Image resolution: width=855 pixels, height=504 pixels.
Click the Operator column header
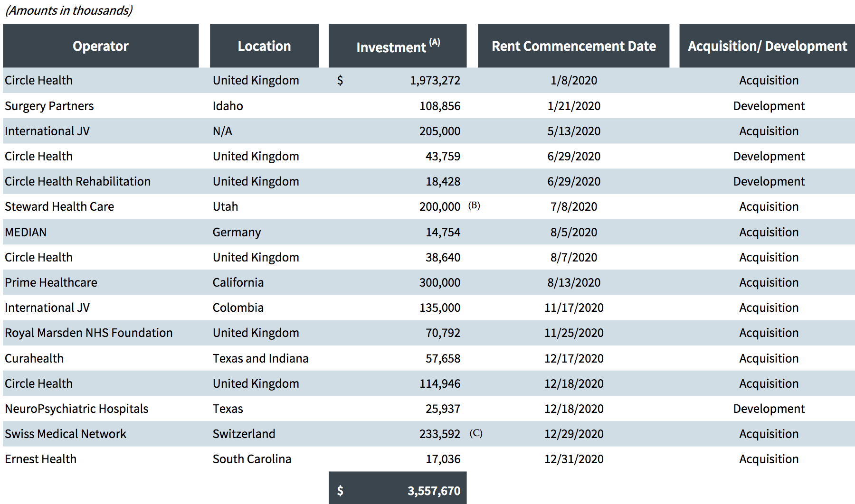(x=101, y=46)
